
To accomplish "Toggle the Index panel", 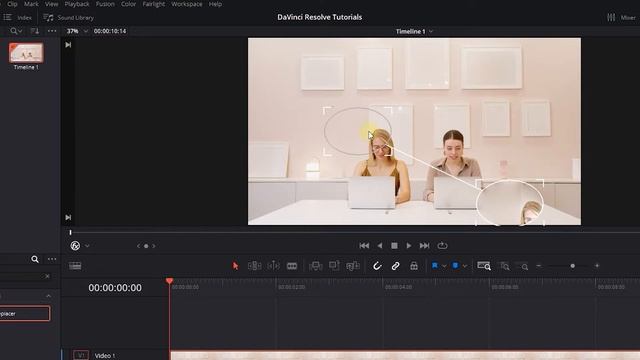I will click(18, 18).
